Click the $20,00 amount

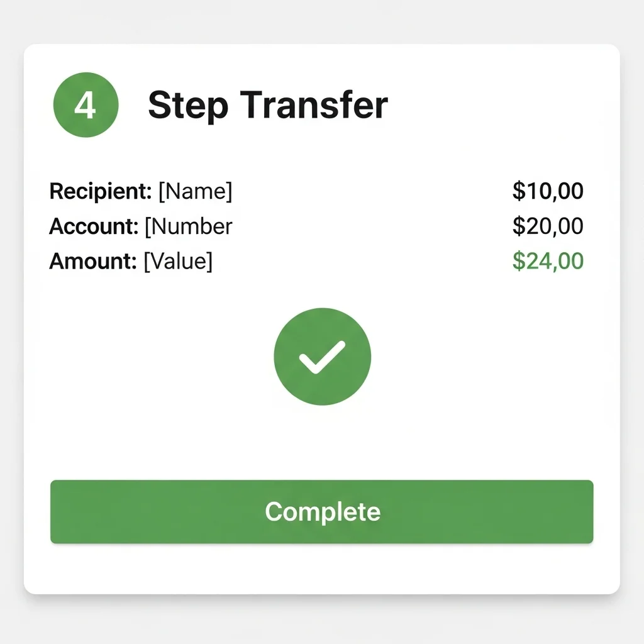point(548,226)
